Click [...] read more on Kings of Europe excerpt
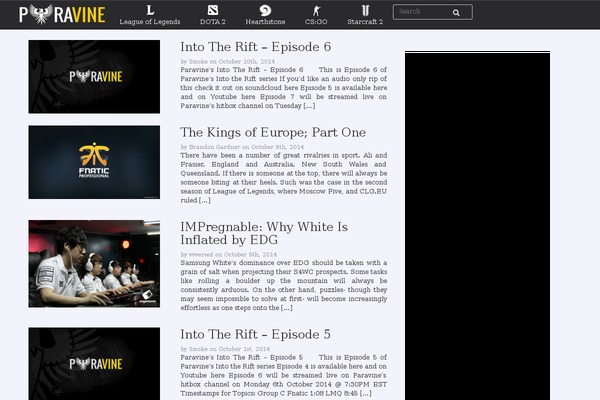The height and width of the screenshot is (400, 600). tap(204, 201)
